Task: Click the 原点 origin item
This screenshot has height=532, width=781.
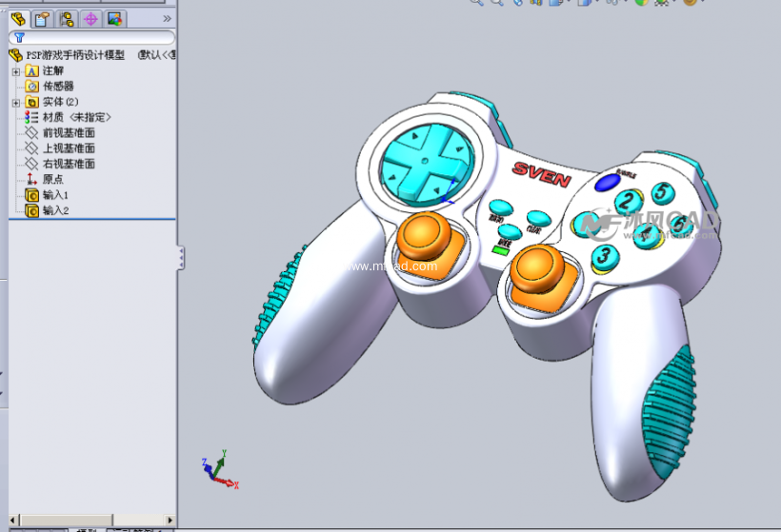Action: pyautogui.click(x=52, y=179)
